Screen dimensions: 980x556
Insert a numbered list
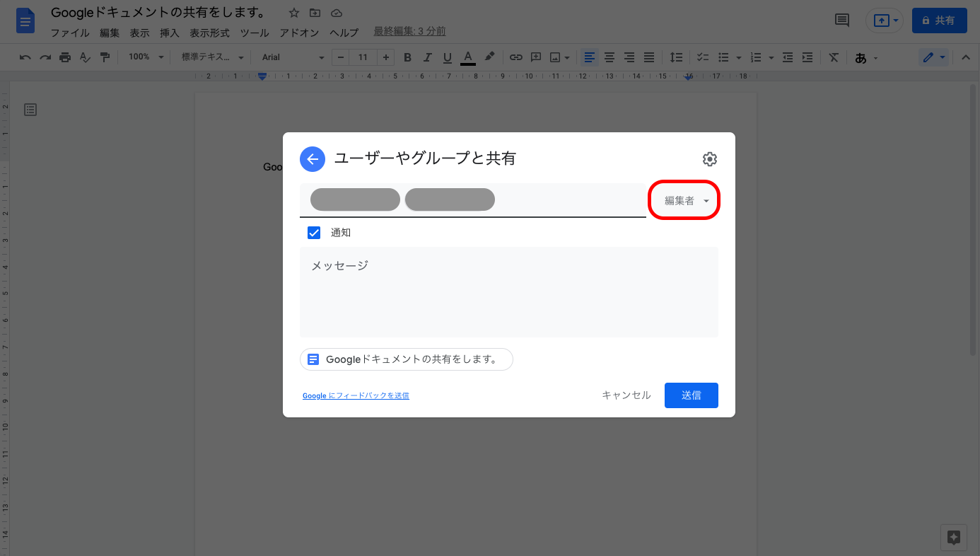click(x=756, y=57)
